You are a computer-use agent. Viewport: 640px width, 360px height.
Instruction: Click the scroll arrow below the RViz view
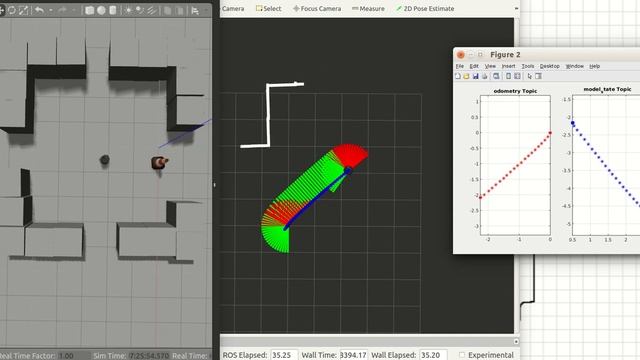tap(516, 341)
